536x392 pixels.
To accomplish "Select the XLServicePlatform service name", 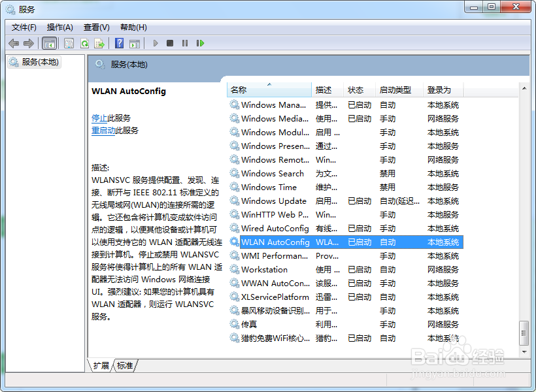I will (275, 297).
